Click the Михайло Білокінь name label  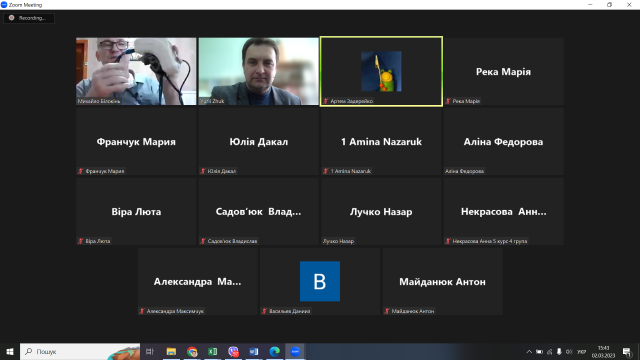click(x=99, y=101)
